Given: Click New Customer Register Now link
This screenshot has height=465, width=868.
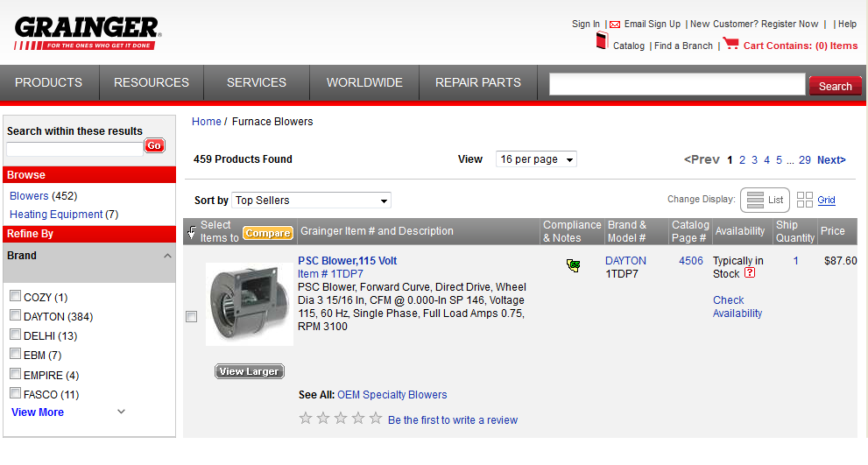Looking at the screenshot, I should pos(754,24).
